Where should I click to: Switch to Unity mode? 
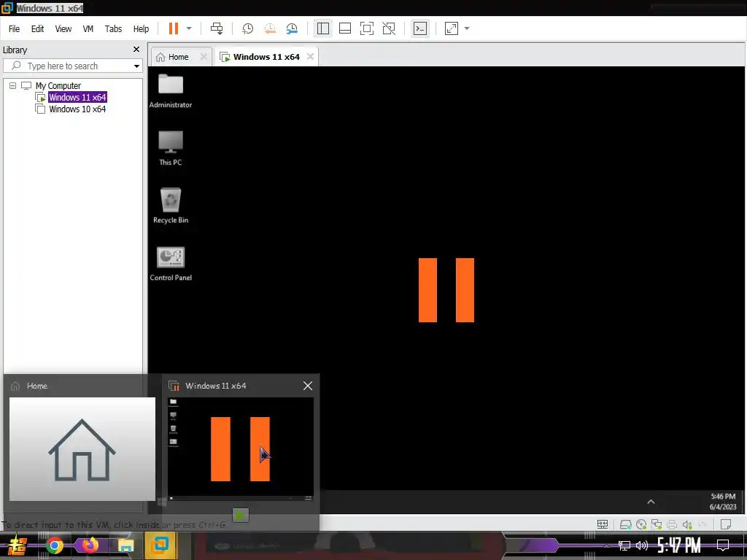click(390, 28)
